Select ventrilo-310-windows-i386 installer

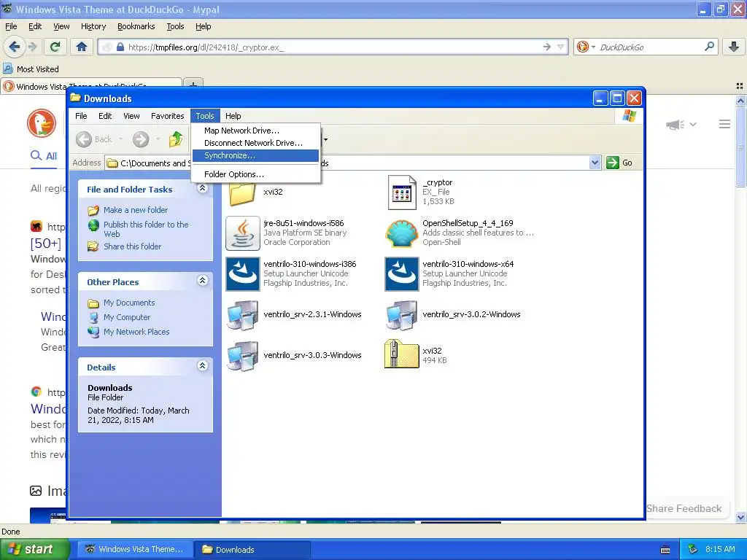[x=243, y=274]
